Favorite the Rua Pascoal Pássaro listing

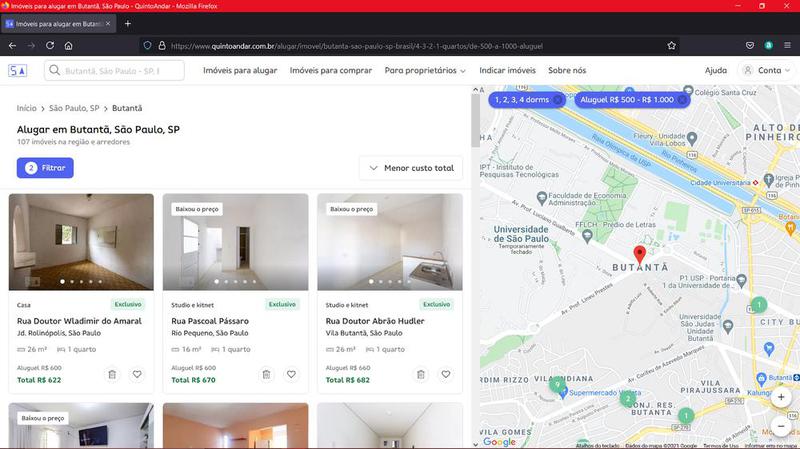[x=291, y=374]
